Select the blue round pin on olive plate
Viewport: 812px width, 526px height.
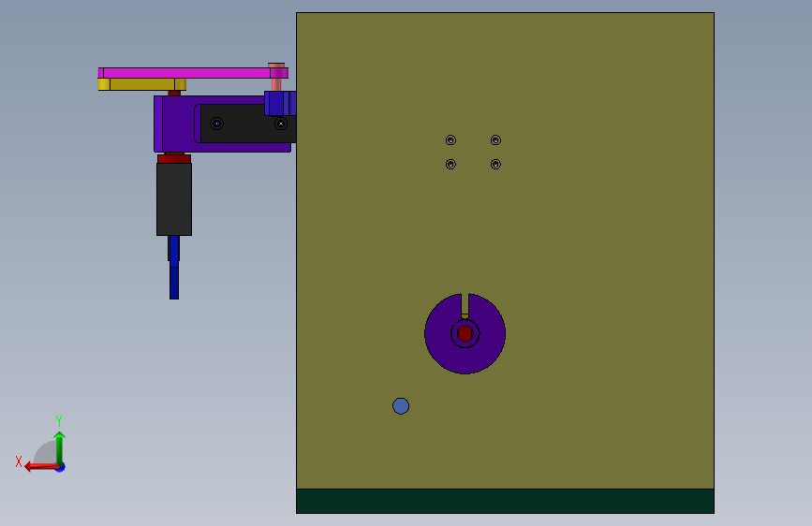pos(401,406)
